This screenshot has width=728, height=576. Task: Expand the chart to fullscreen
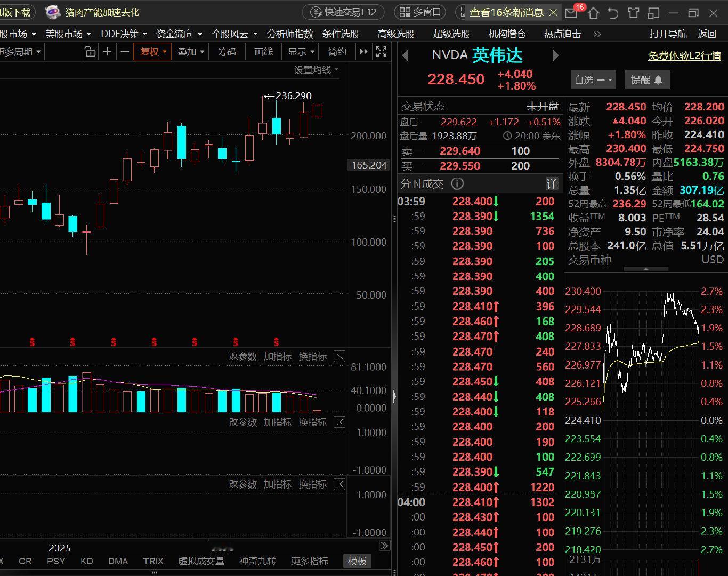point(382,52)
